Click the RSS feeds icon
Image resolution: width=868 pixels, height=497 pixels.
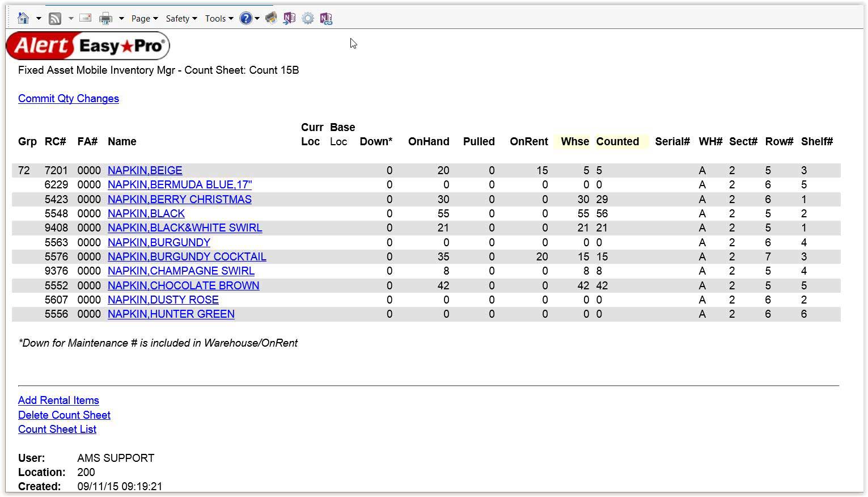[55, 19]
